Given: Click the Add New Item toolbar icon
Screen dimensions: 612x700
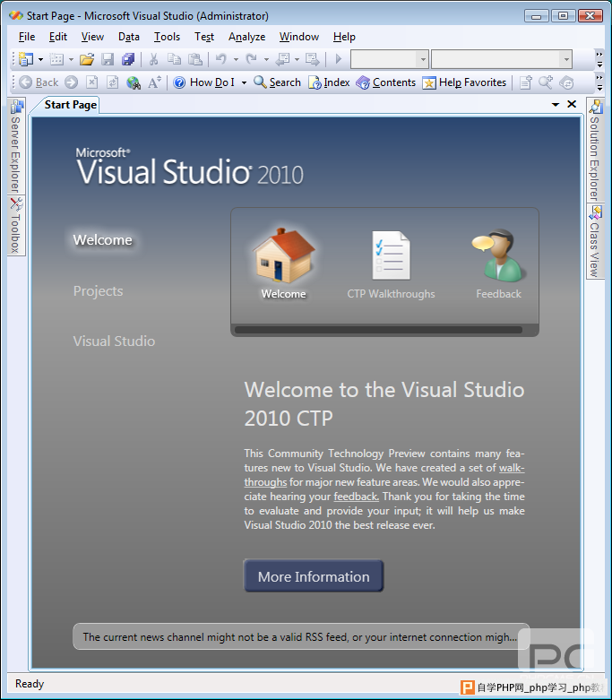Looking at the screenshot, I should point(56,59).
